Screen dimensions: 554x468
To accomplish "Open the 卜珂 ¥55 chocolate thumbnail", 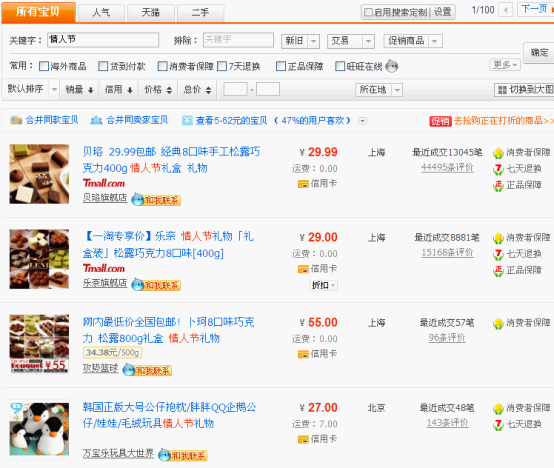I will [39, 344].
